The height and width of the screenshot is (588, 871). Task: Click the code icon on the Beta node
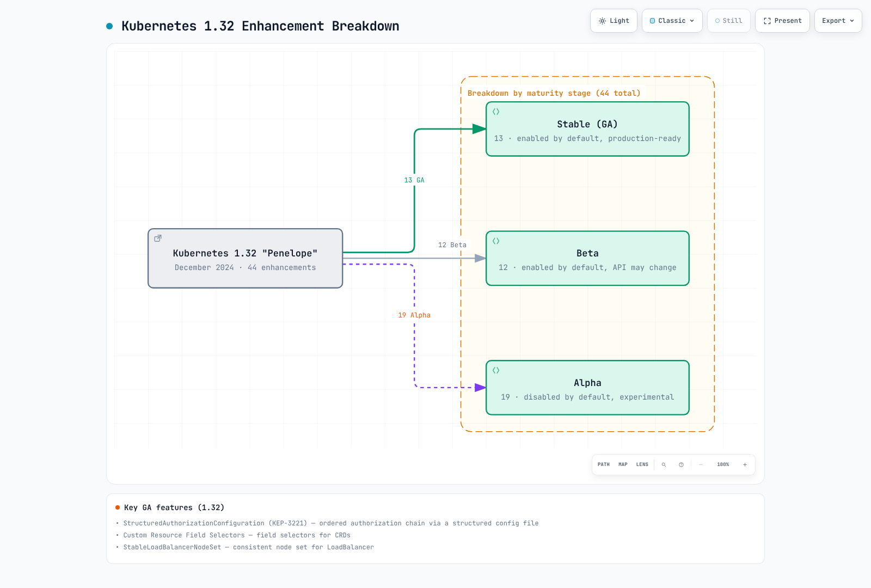496,241
